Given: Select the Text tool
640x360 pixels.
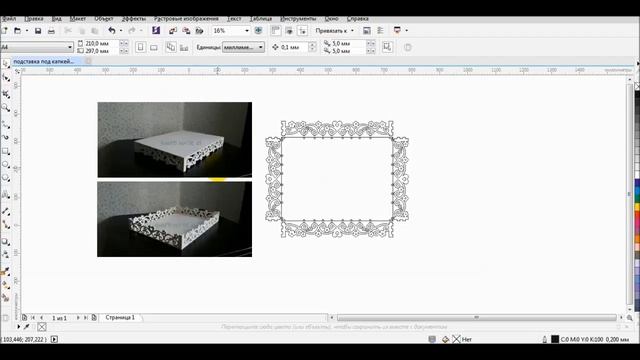Looking at the screenshot, I should click(6, 195).
